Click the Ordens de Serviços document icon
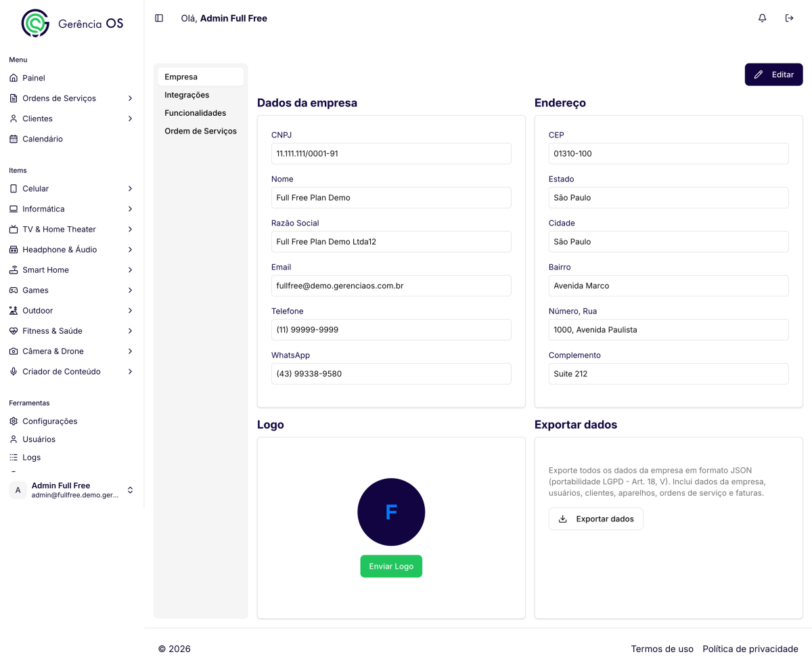Viewport: 812px width, 669px height. pyautogui.click(x=14, y=98)
